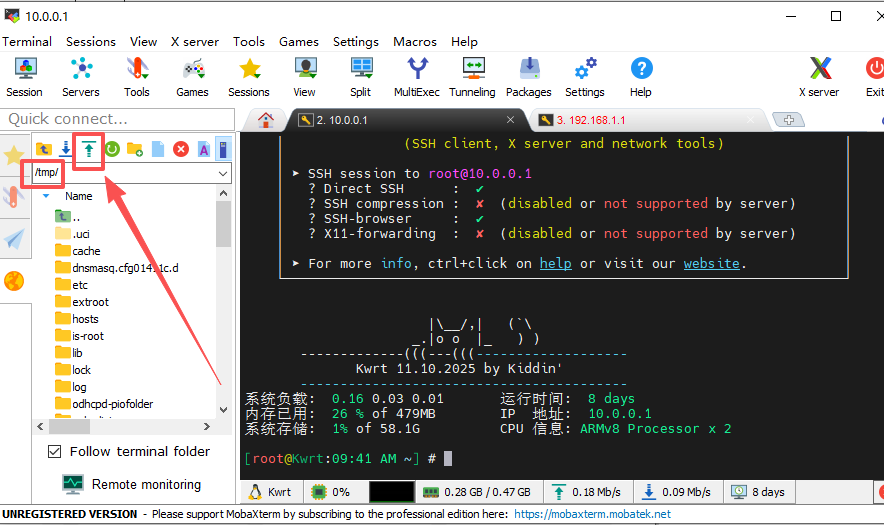
Task: Open the Games toolbar icon
Action: (x=192, y=77)
